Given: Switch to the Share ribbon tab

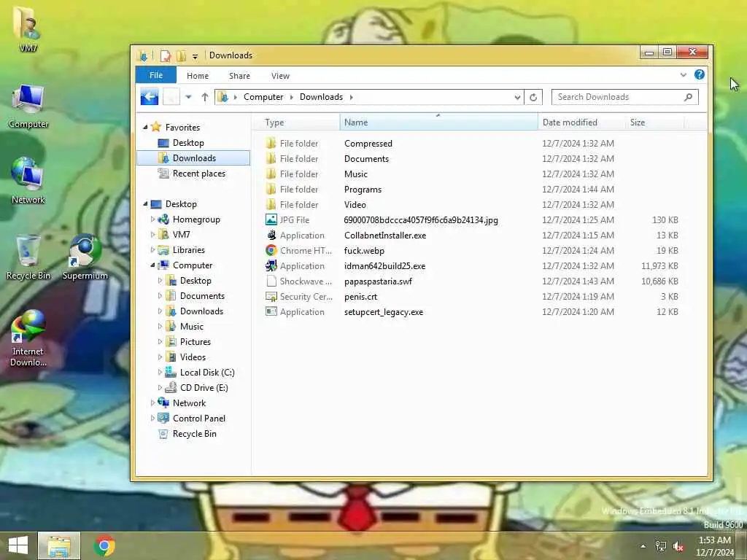Looking at the screenshot, I should pos(239,76).
